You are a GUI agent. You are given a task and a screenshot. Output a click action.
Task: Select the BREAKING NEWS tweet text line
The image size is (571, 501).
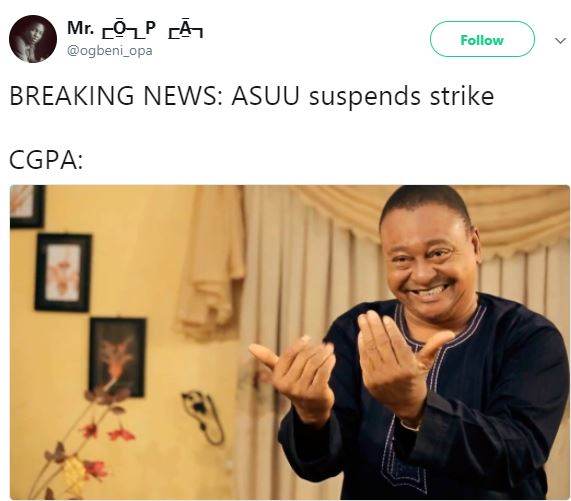(x=251, y=96)
